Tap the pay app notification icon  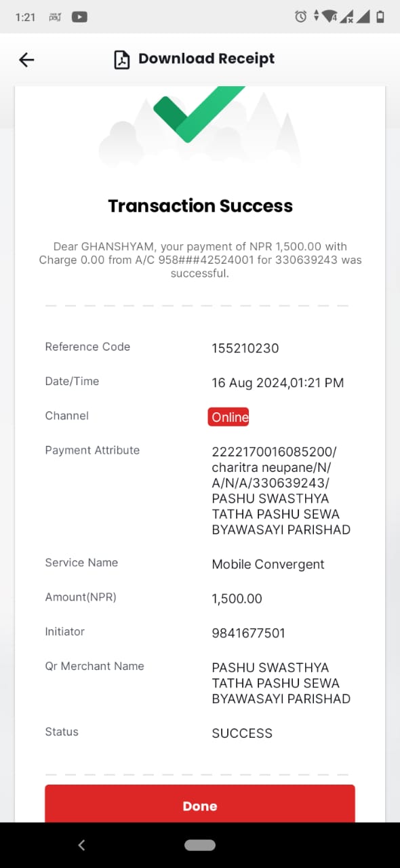pyautogui.click(x=55, y=17)
